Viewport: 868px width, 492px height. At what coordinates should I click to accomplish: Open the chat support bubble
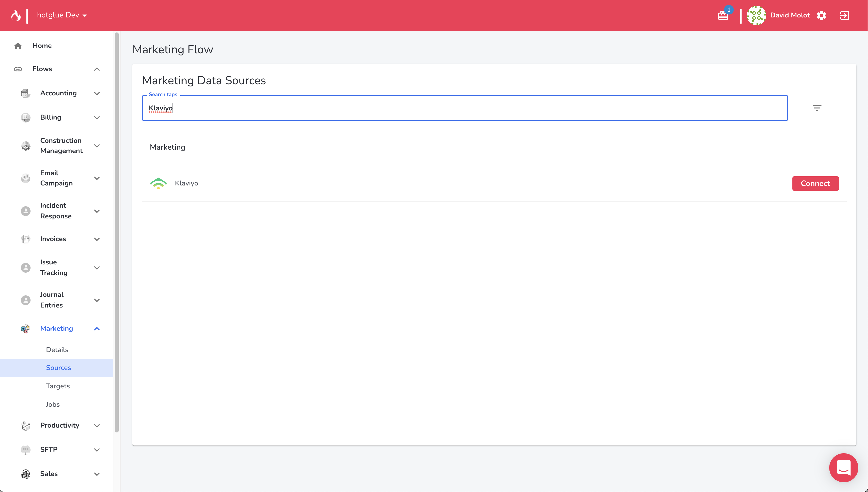point(843,468)
